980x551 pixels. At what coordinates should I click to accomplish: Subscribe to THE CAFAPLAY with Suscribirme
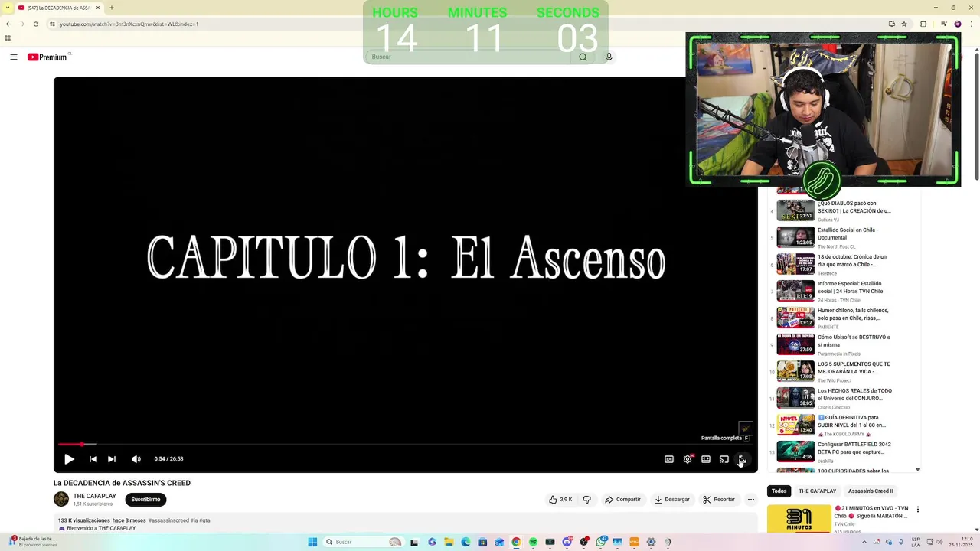145,500
